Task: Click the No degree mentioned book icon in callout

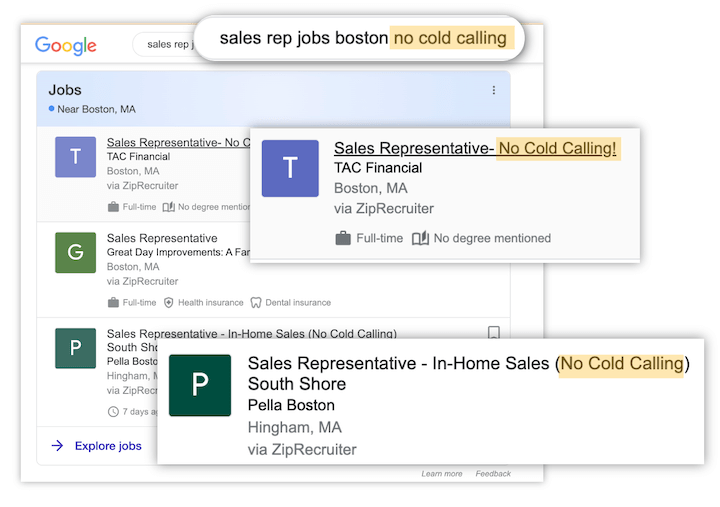Action: coord(420,238)
